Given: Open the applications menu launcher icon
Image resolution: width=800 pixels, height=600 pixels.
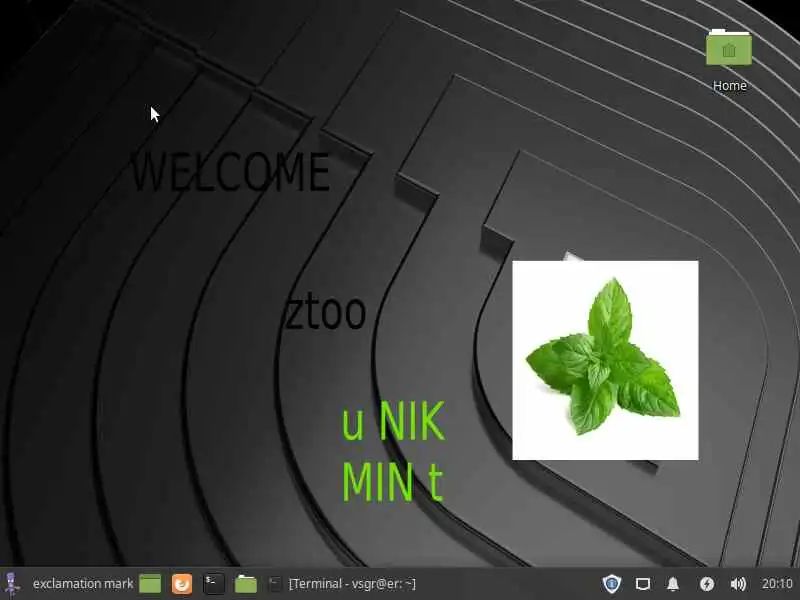Looking at the screenshot, I should (x=11, y=584).
